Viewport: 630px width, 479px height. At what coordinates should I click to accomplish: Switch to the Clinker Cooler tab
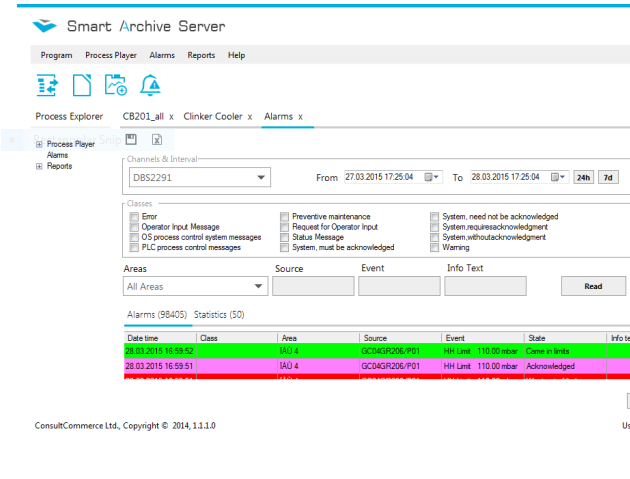click(213, 117)
